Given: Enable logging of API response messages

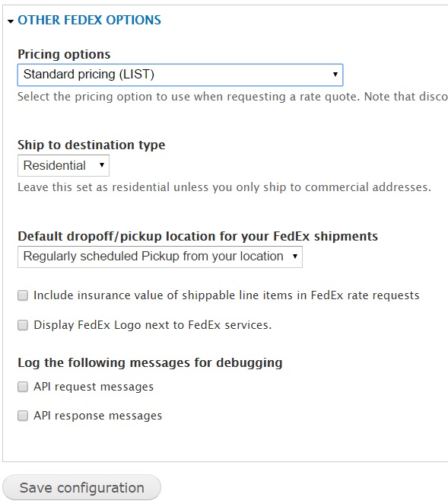Looking at the screenshot, I should (23, 416).
